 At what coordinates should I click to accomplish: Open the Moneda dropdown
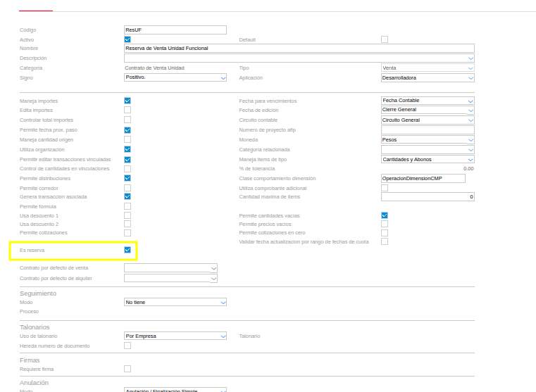click(428, 139)
